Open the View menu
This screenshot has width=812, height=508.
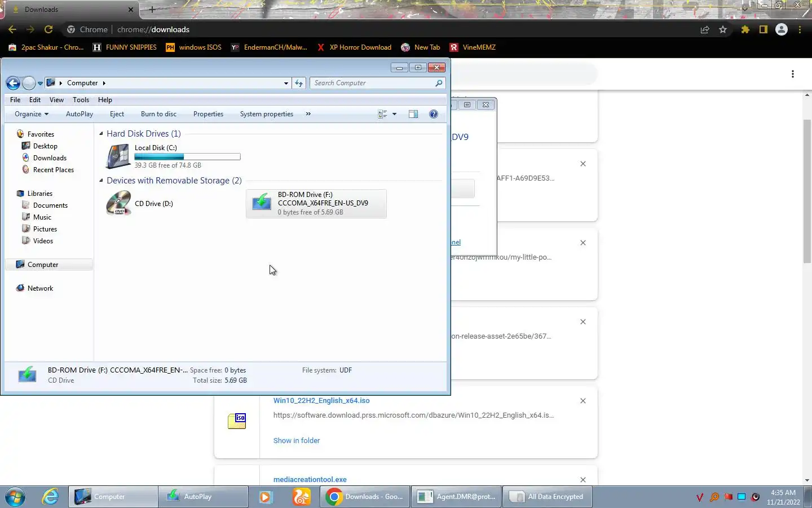tap(56, 100)
